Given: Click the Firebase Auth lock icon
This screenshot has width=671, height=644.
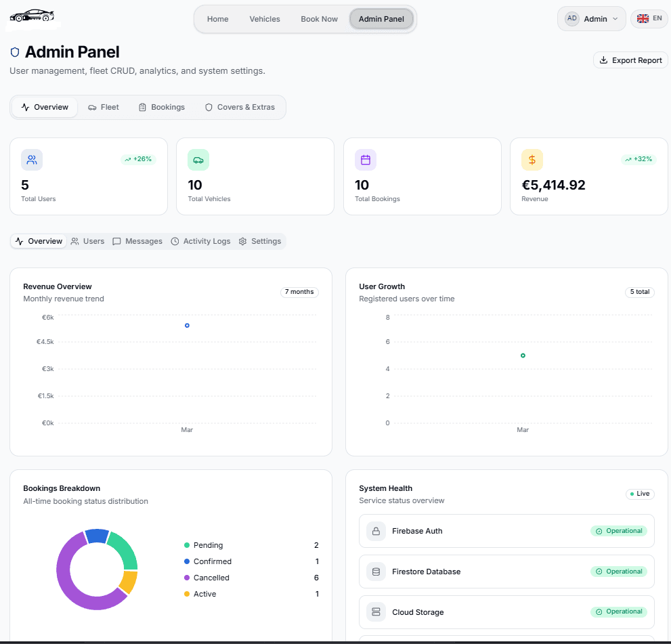Looking at the screenshot, I should click(376, 531).
